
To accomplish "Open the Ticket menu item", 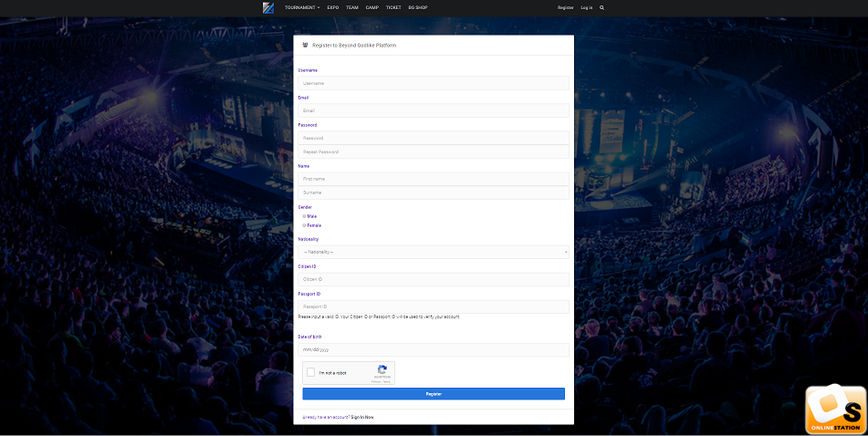I will click(393, 7).
